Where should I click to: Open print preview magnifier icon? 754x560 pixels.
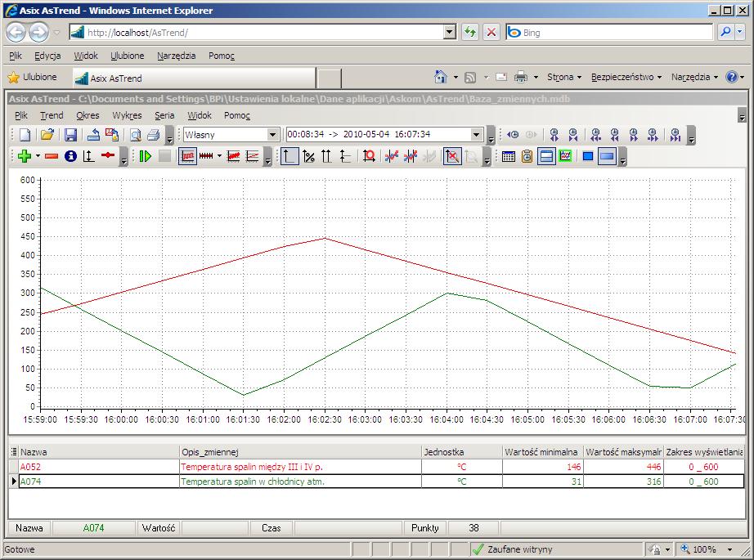point(136,135)
